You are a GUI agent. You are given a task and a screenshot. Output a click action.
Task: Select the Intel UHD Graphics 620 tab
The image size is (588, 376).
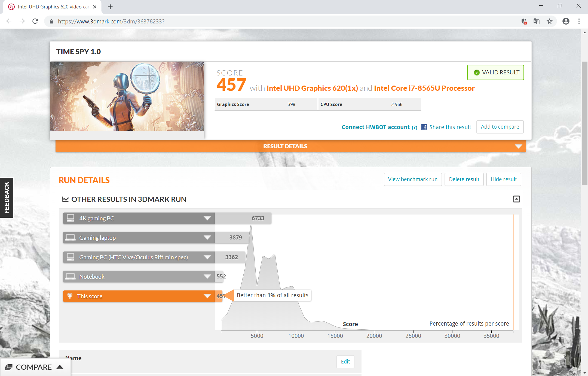pos(52,7)
